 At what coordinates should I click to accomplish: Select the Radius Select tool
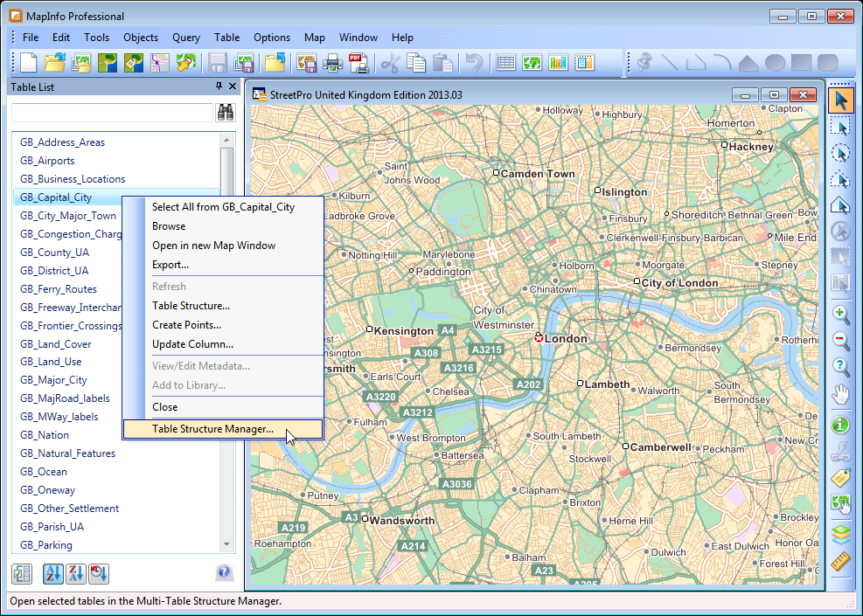point(840,153)
